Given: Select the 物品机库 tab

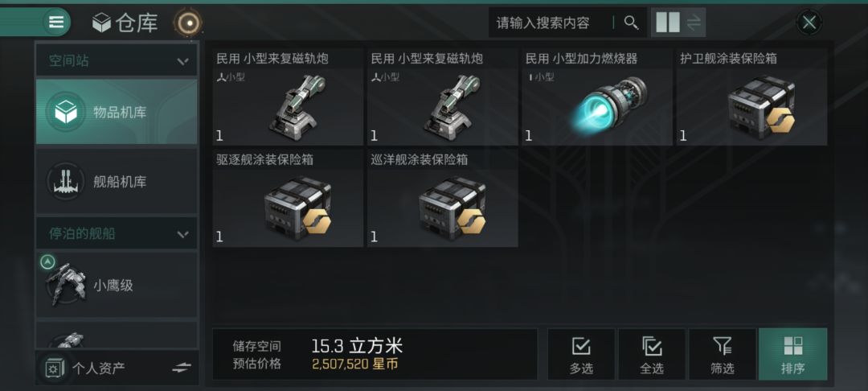Looking at the screenshot, I should [x=117, y=112].
